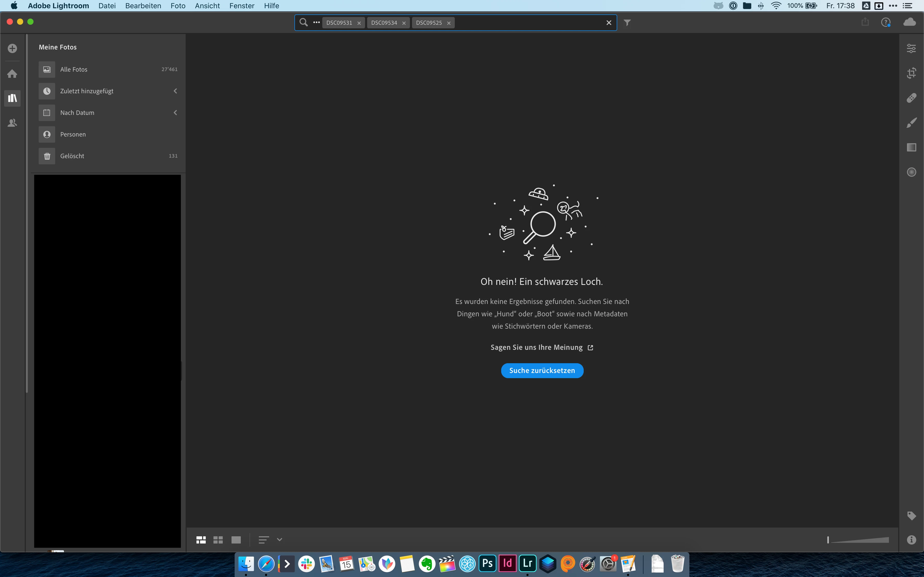Select the Crop and Rotate tool
Image resolution: width=924 pixels, height=577 pixels.
click(x=911, y=73)
